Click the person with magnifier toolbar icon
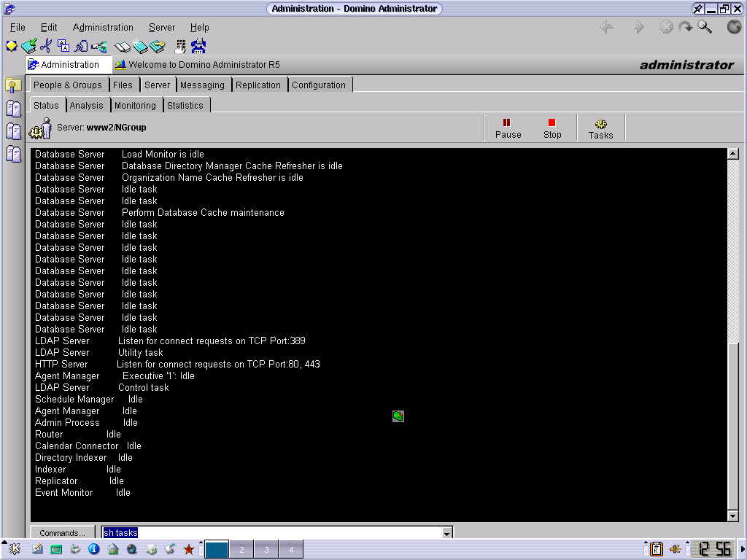The width and height of the screenshot is (747, 560). pos(82,46)
